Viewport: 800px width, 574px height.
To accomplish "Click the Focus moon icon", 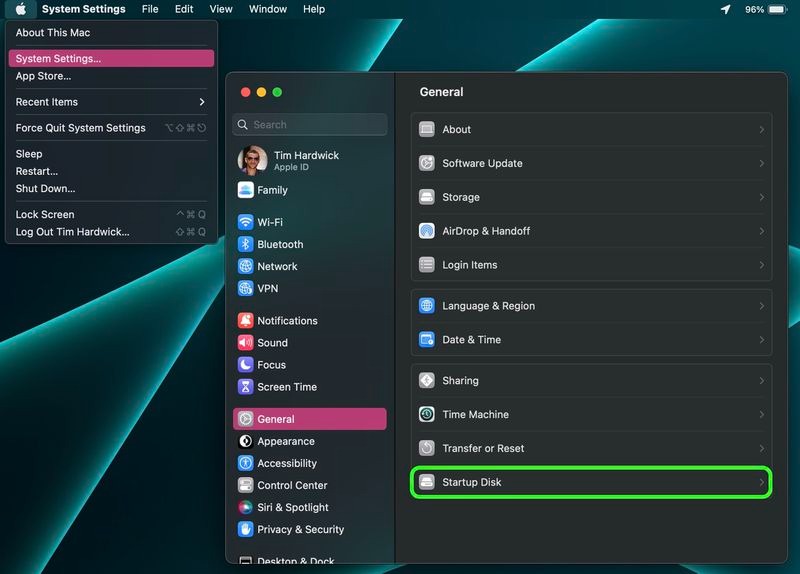I will pos(245,364).
